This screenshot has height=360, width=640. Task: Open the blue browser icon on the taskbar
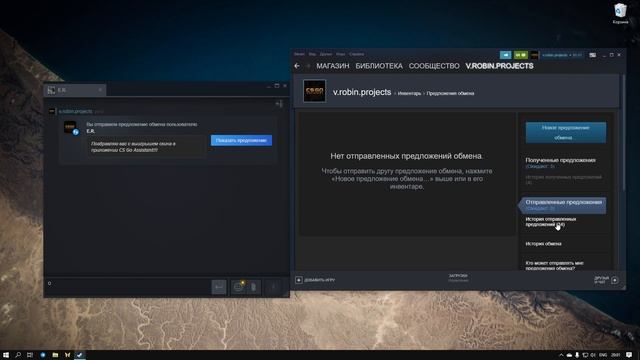click(x=43, y=355)
